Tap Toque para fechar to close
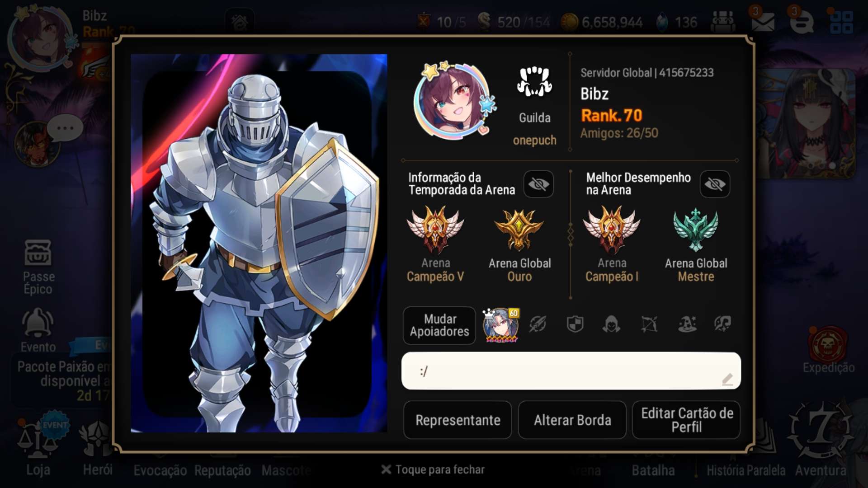 coord(433,469)
